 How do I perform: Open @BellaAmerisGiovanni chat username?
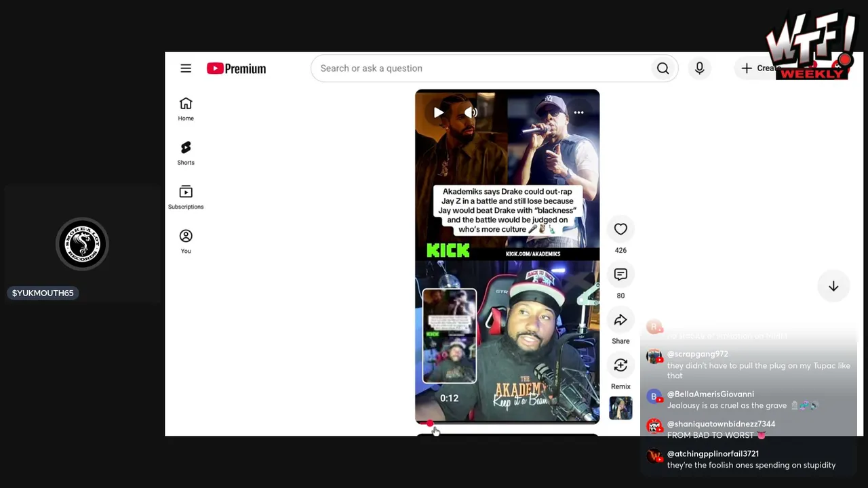click(x=710, y=394)
